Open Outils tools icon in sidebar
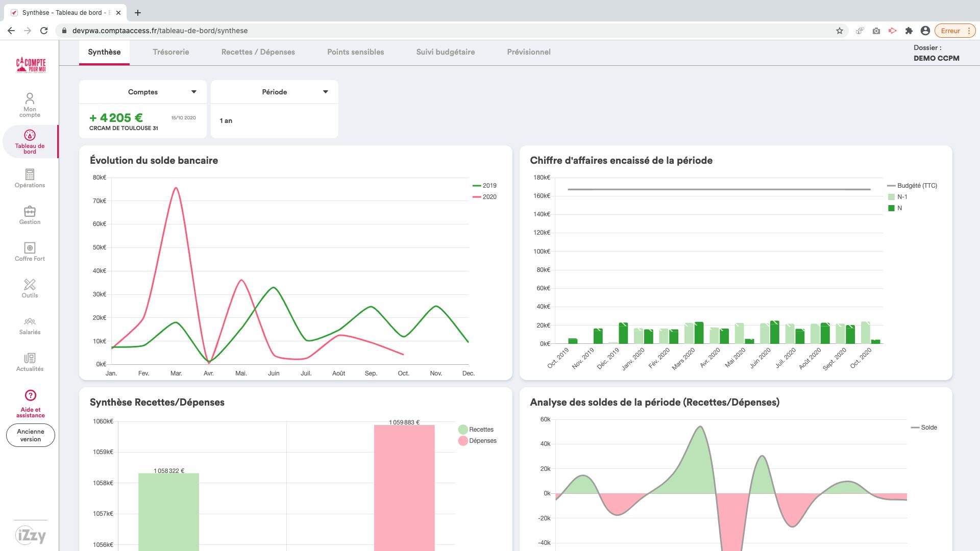The height and width of the screenshot is (551, 980). click(x=30, y=285)
